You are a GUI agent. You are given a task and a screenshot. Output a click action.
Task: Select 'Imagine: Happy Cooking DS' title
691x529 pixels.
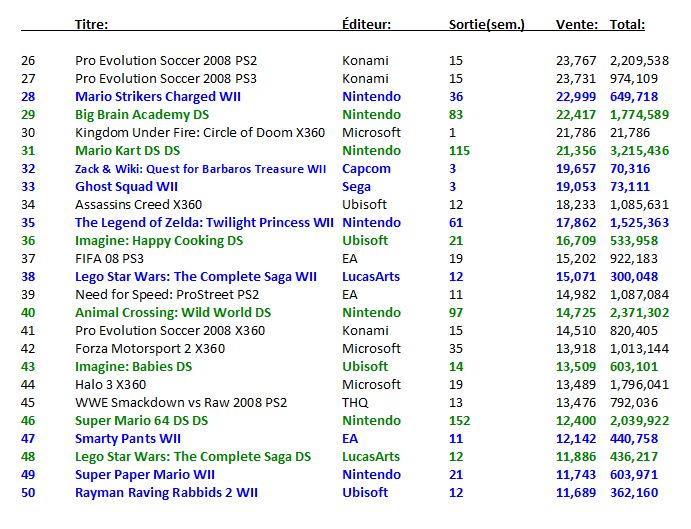pos(159,241)
